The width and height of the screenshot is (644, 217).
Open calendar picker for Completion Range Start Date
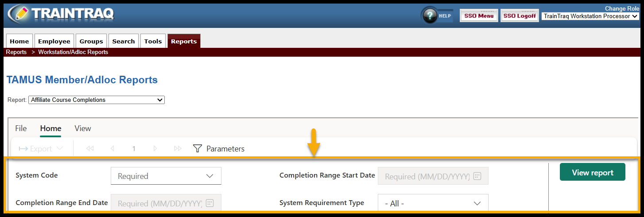coord(477,176)
